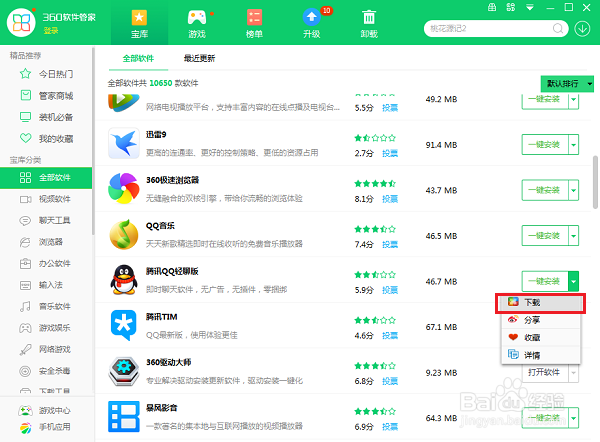This screenshot has width=600, height=442.
Task: Open the main menu triangle icon
Action: 530,7
